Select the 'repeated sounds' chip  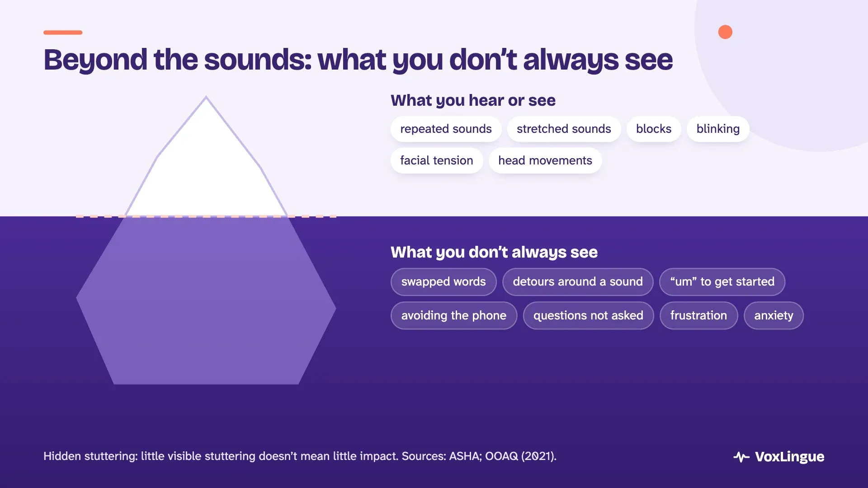click(x=446, y=129)
